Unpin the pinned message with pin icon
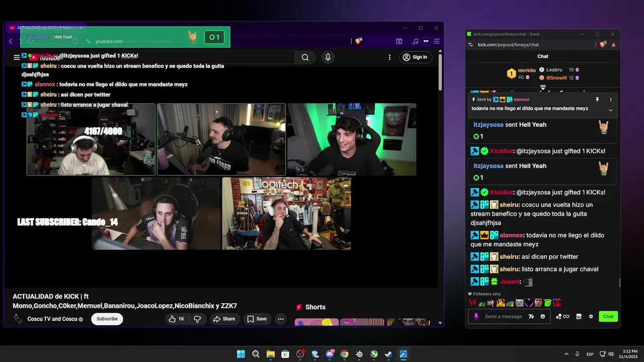 coord(598,100)
